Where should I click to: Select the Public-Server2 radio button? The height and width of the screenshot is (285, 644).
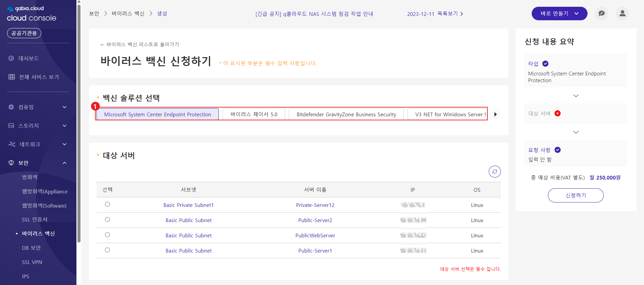(x=107, y=219)
